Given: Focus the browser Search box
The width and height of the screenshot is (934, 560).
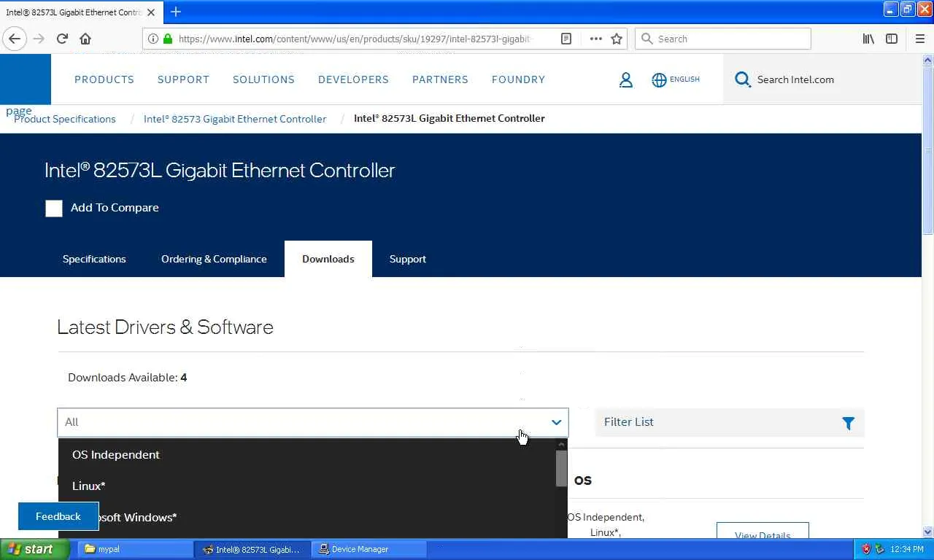Looking at the screenshot, I should (723, 39).
